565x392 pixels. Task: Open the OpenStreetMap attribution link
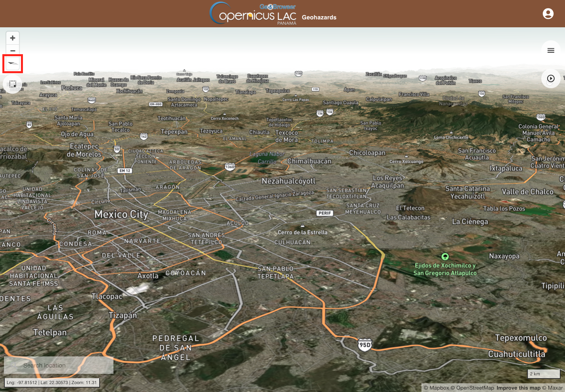(x=472, y=388)
